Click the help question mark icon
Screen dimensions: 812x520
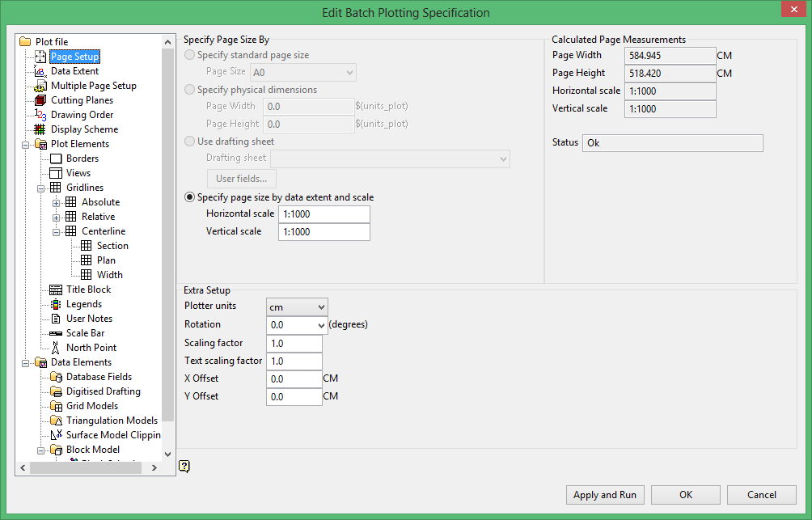tap(184, 466)
